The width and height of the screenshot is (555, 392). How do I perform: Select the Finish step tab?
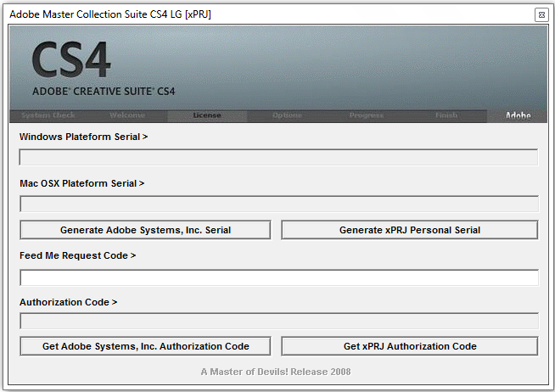(446, 115)
